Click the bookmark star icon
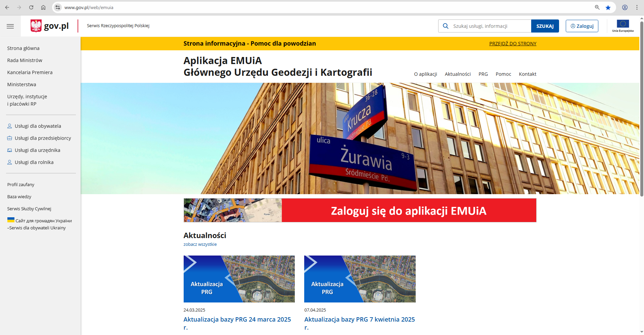This screenshot has height=335, width=644. pos(608,7)
